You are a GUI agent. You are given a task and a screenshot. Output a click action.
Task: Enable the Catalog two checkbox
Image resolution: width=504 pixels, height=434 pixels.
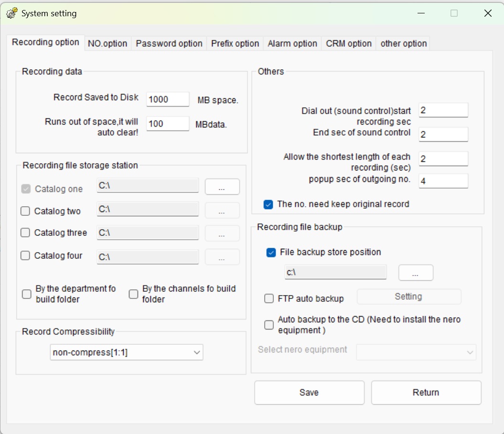(x=25, y=210)
